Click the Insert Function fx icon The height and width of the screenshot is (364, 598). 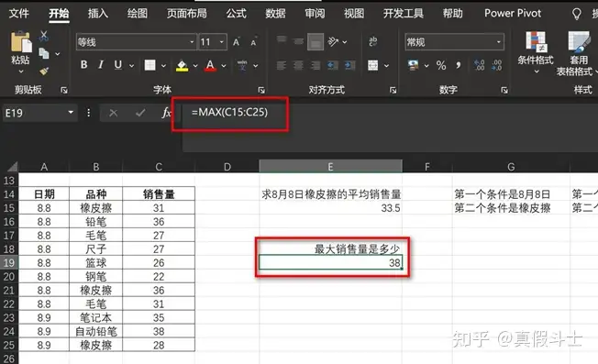pyautogui.click(x=166, y=113)
